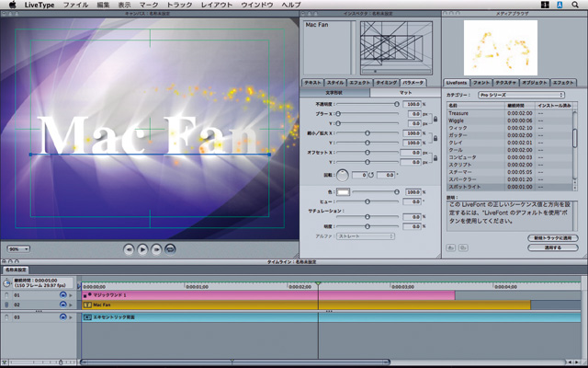This screenshot has width=588, height=368.
Task: Click the rotation revolutions arrow icon
Action: pos(371,175)
